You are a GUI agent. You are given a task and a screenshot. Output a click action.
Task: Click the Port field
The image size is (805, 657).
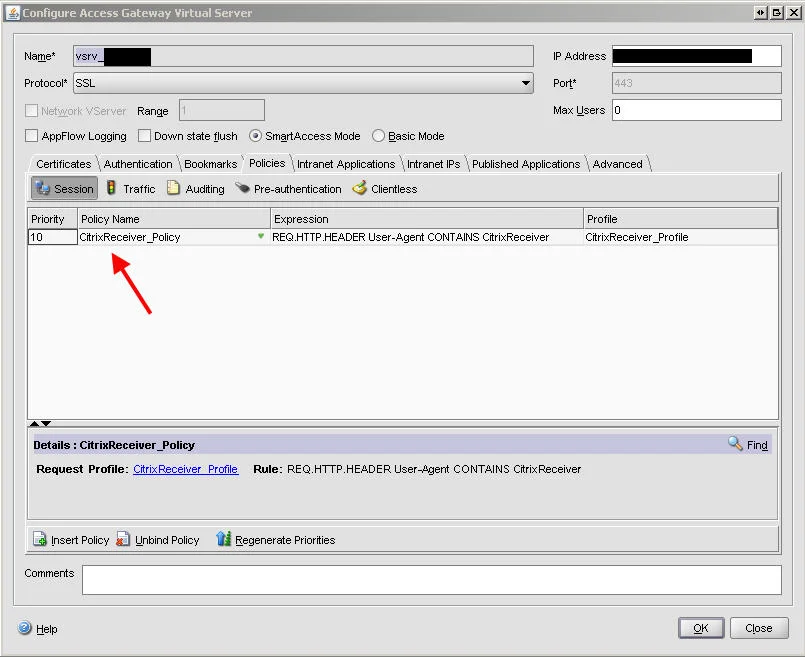point(697,83)
